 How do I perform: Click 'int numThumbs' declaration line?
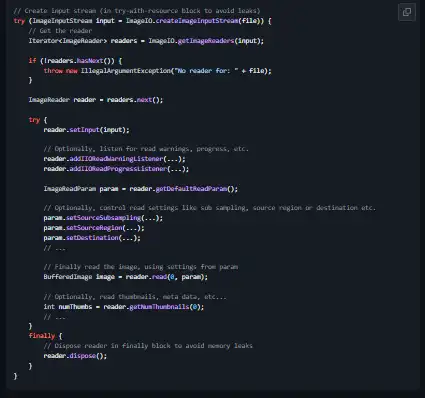point(124,307)
